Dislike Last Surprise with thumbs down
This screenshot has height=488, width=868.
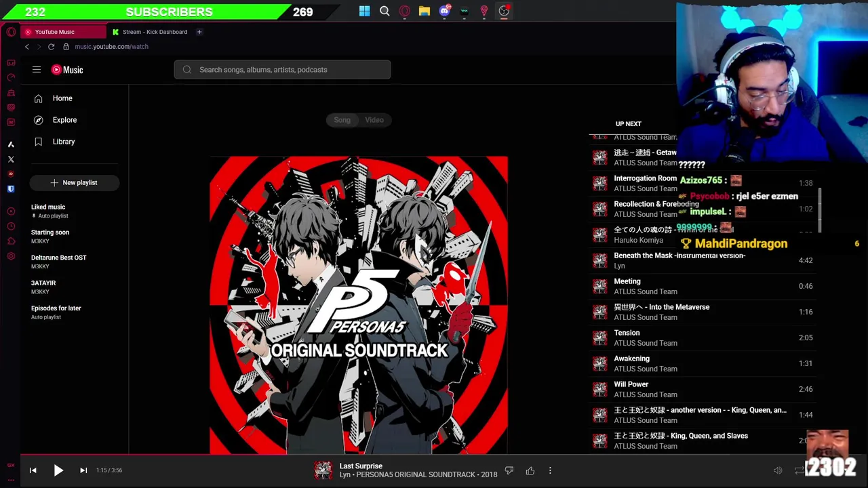(509, 470)
